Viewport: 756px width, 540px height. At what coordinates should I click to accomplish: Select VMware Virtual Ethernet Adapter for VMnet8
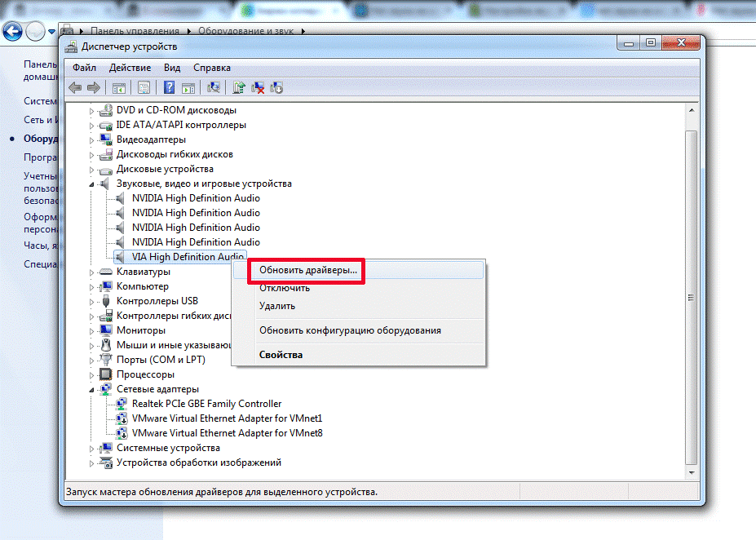tap(227, 433)
